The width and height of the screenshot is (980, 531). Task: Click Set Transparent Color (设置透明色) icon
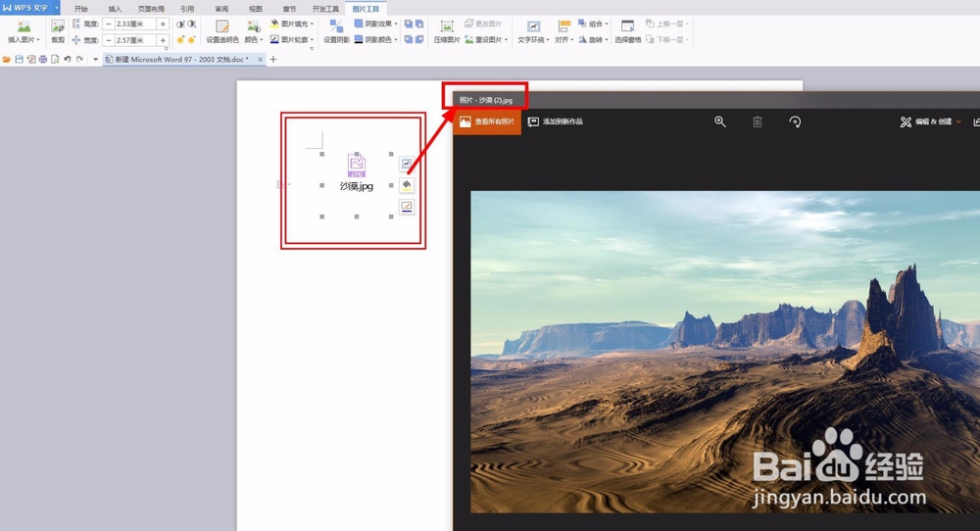(x=222, y=26)
